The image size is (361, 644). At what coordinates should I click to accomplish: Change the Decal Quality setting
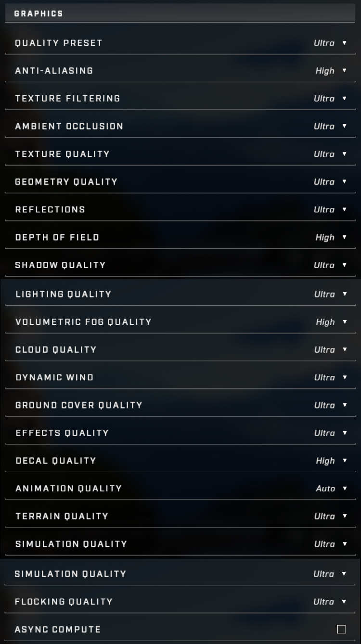click(x=344, y=461)
